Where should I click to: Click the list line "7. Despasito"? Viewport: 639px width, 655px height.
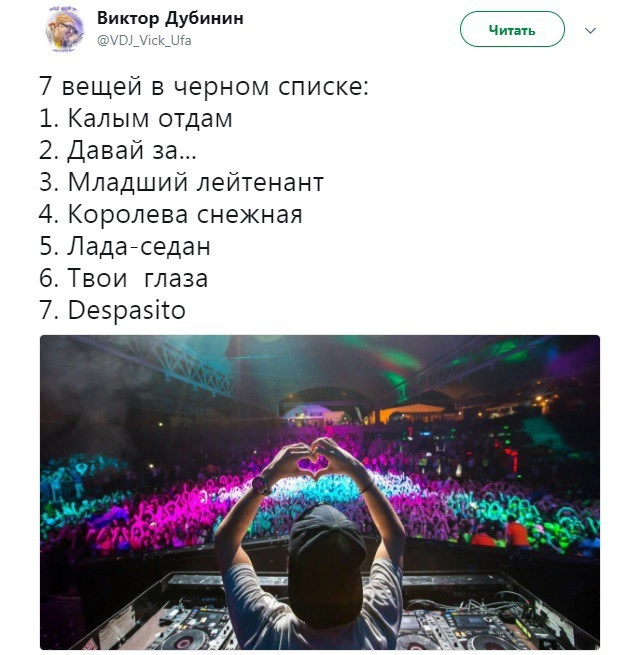click(113, 311)
